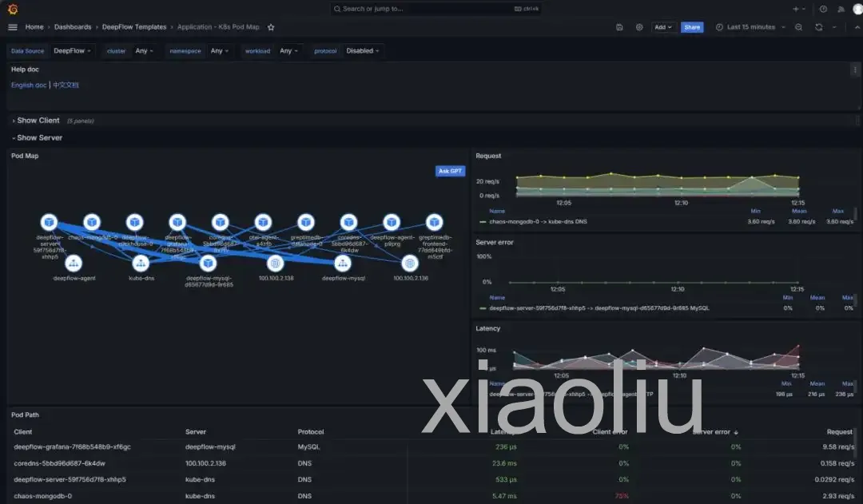Image resolution: width=863 pixels, height=504 pixels.
Task: Click the plus new-item icon in top bar
Action: 795,9
